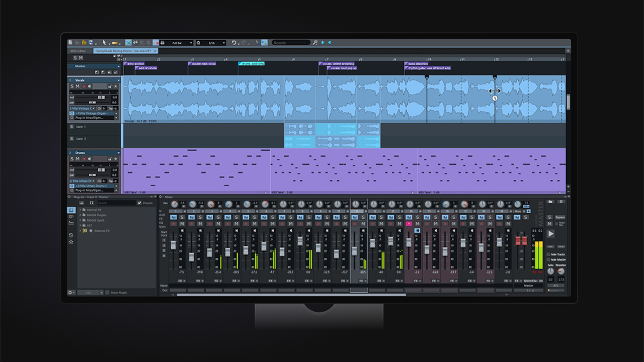Click the channel 1 mixer fader
The width and height of the screenshot is (644, 362).
tap(174, 245)
